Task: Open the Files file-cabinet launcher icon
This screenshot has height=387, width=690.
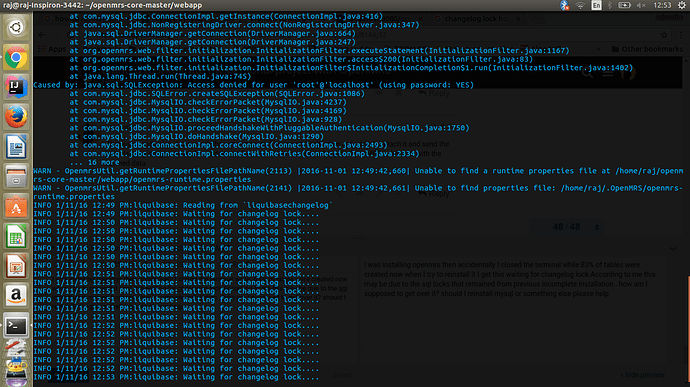Action: 16,177
